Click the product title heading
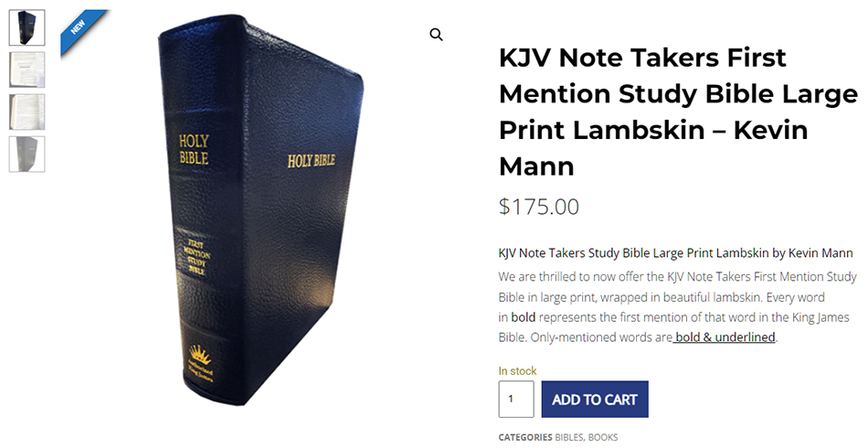This screenshot has width=868, height=448. tap(678, 112)
